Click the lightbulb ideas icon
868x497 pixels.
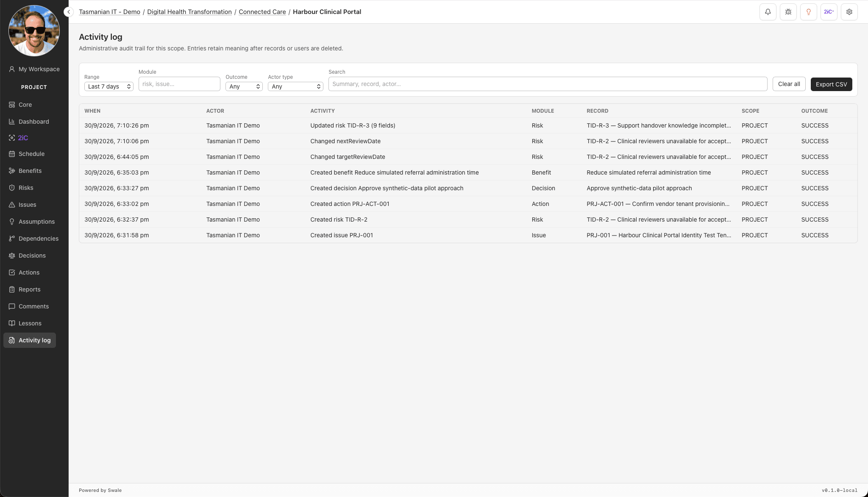click(x=808, y=12)
